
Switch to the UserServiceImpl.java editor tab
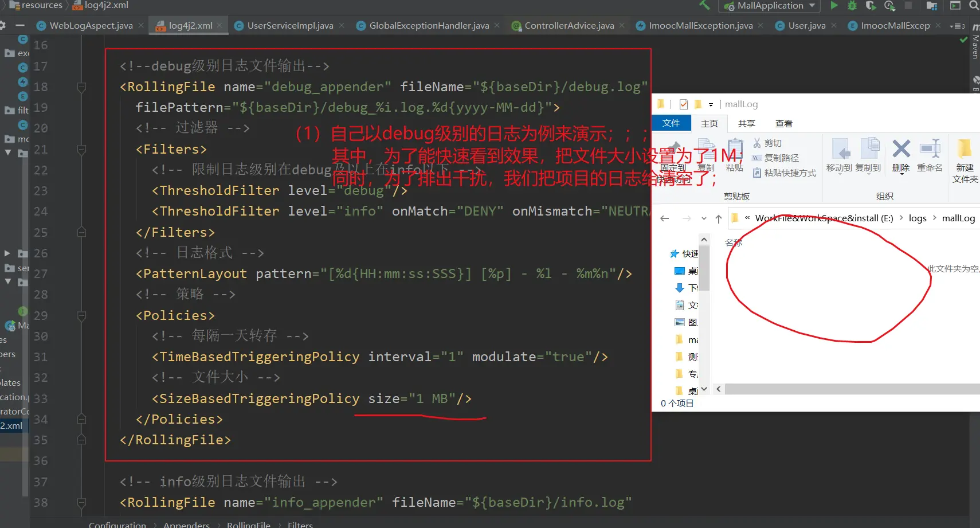290,26
